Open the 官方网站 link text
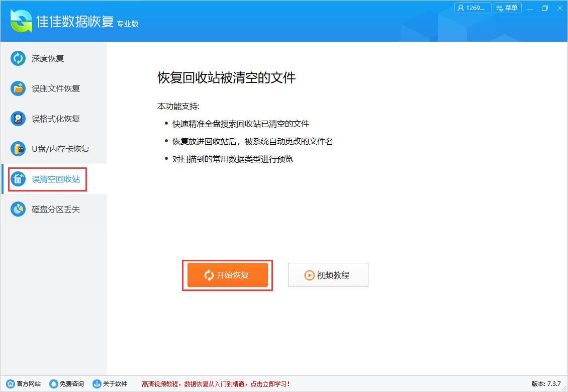The image size is (568, 392). coord(29,383)
